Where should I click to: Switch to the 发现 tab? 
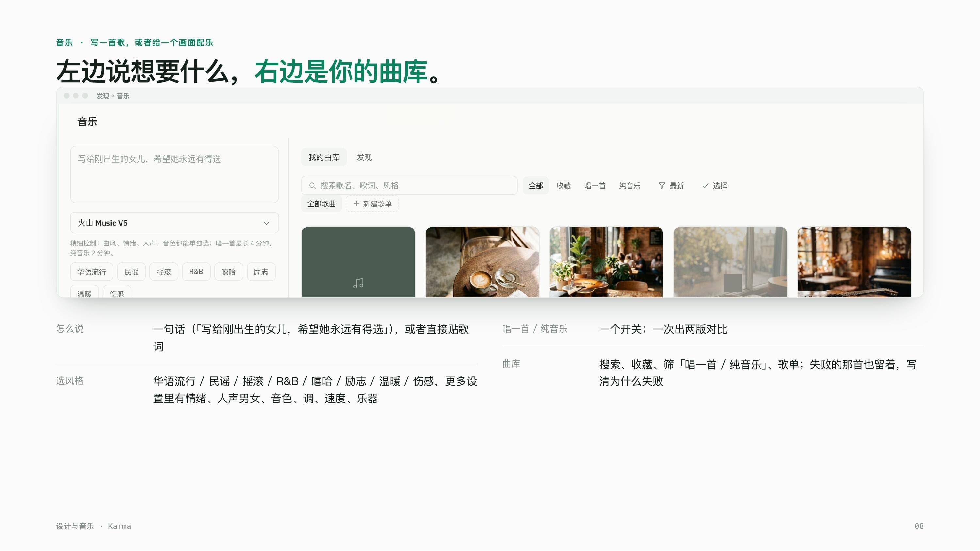[364, 157]
